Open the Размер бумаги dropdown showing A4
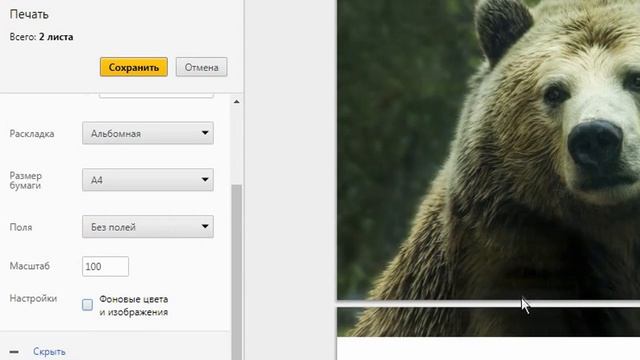This screenshot has width=640, height=360. [x=148, y=180]
